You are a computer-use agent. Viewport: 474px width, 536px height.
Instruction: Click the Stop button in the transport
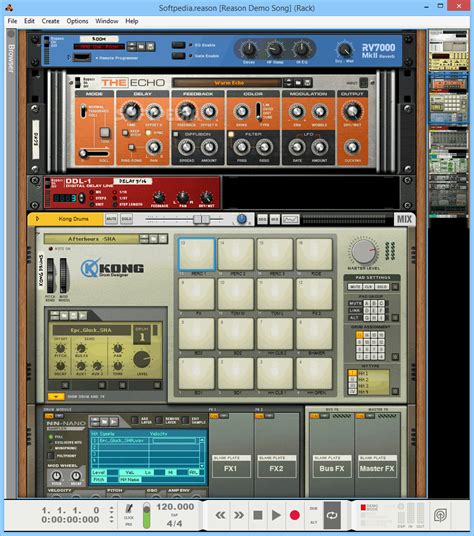(x=258, y=515)
